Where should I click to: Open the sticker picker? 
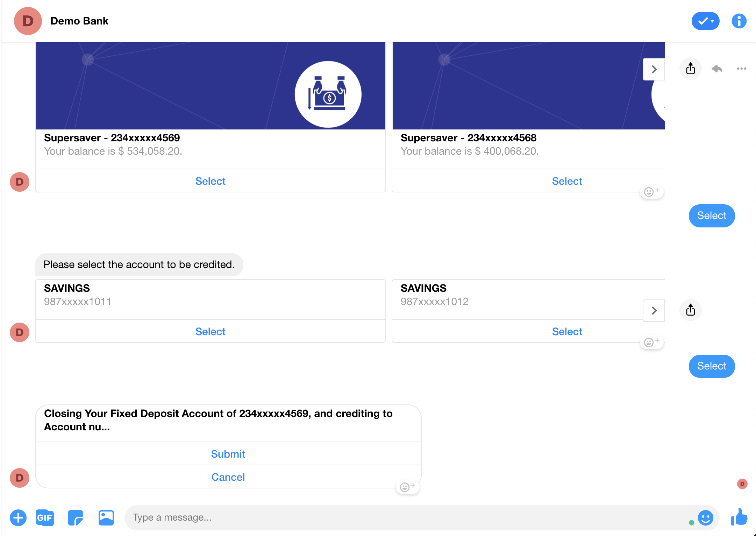tap(76, 518)
